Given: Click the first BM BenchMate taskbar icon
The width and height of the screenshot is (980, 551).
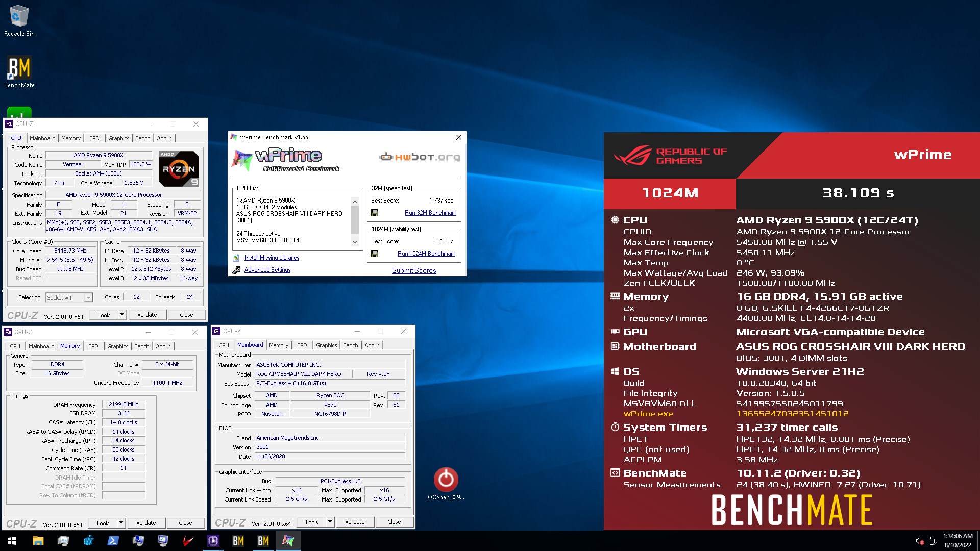Looking at the screenshot, I should 238,541.
